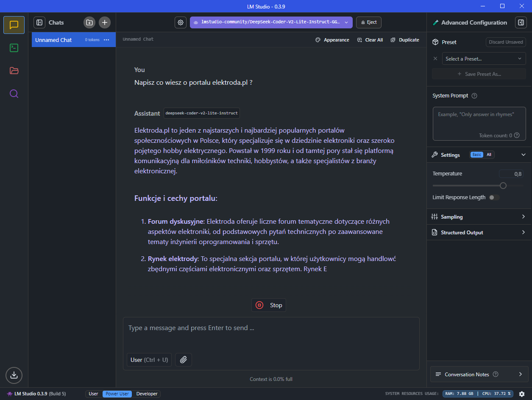
Task: Switch settings view to All
Action: coord(489,155)
